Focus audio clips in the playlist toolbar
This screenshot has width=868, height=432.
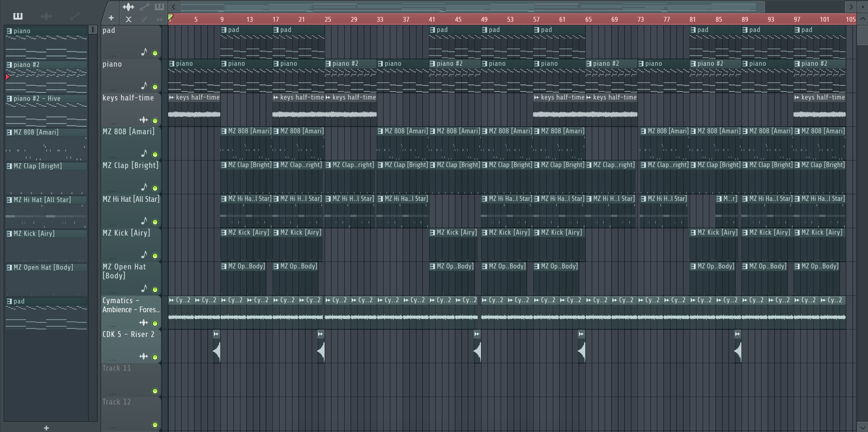click(128, 7)
